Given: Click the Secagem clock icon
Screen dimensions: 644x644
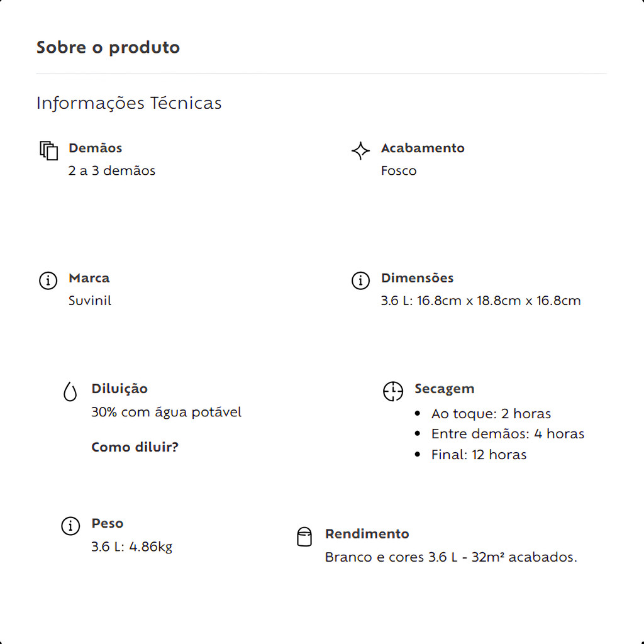Looking at the screenshot, I should 393,391.
